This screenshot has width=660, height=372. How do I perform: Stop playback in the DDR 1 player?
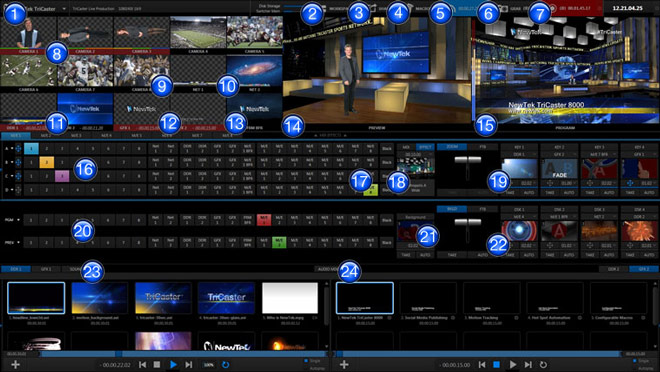[157, 364]
